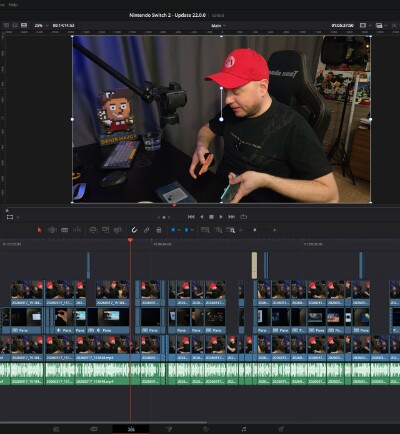Open the Main timeline name dropdown
Viewport: 400px width, 434px height.
click(x=218, y=26)
